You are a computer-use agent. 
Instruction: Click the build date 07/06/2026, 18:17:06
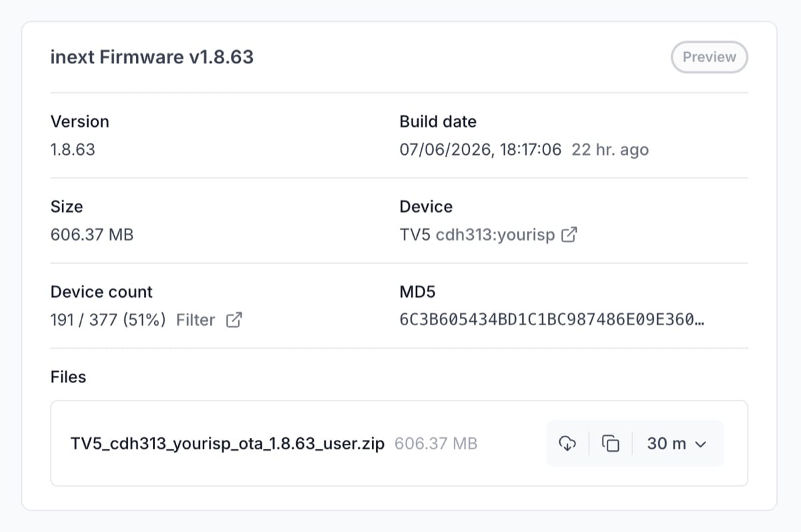pyautogui.click(x=481, y=150)
